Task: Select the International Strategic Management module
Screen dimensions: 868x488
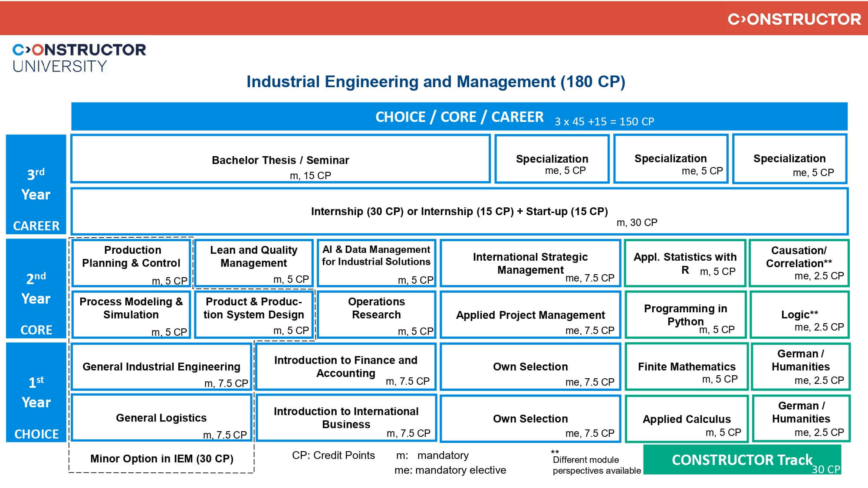Action: pyautogui.click(x=530, y=263)
